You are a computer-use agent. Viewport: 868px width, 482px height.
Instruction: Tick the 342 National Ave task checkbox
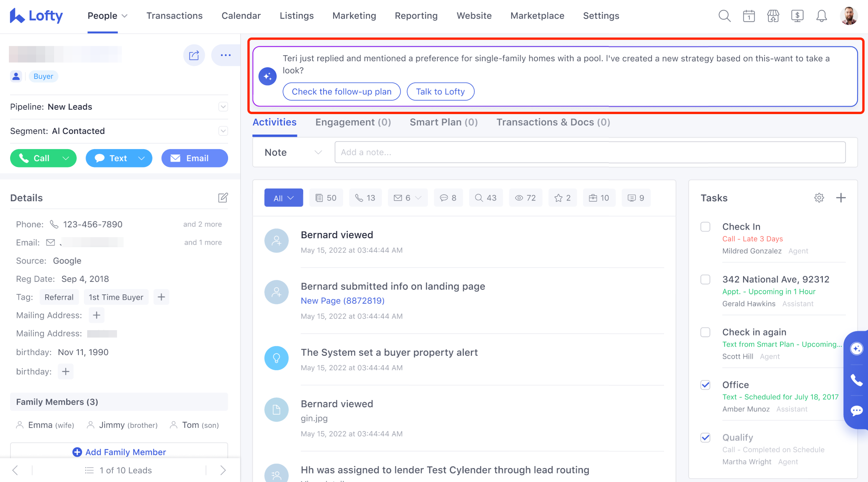(705, 280)
